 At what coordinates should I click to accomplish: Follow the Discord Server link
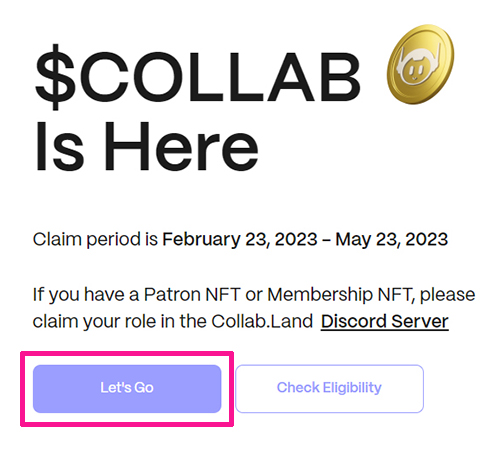click(385, 322)
